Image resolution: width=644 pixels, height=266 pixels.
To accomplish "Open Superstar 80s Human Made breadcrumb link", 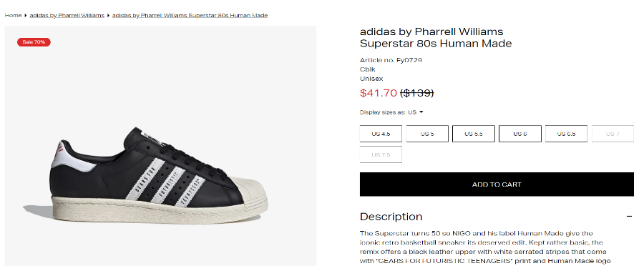I will tap(190, 15).
